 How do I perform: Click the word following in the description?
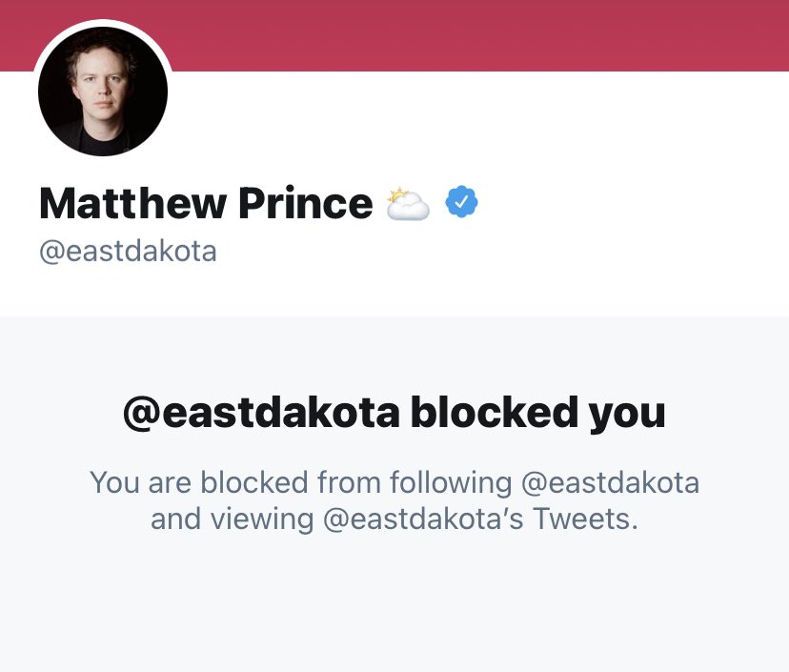click(451, 482)
